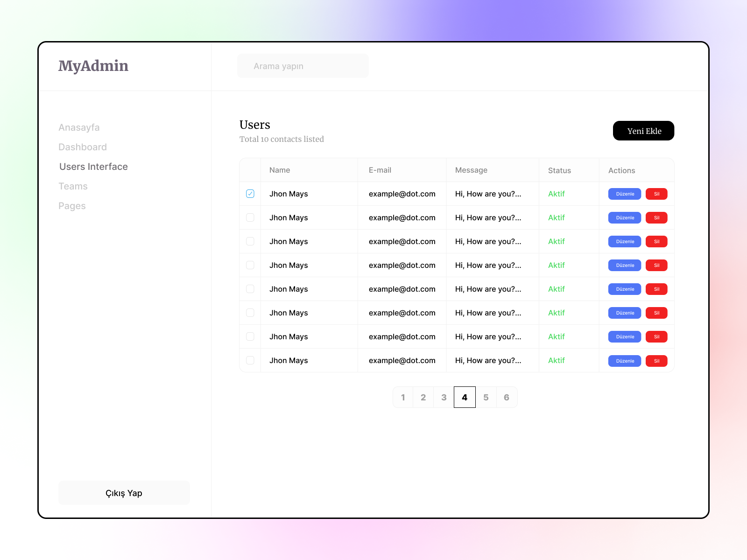Go to pagination page 6
The height and width of the screenshot is (560, 747).
507,397
